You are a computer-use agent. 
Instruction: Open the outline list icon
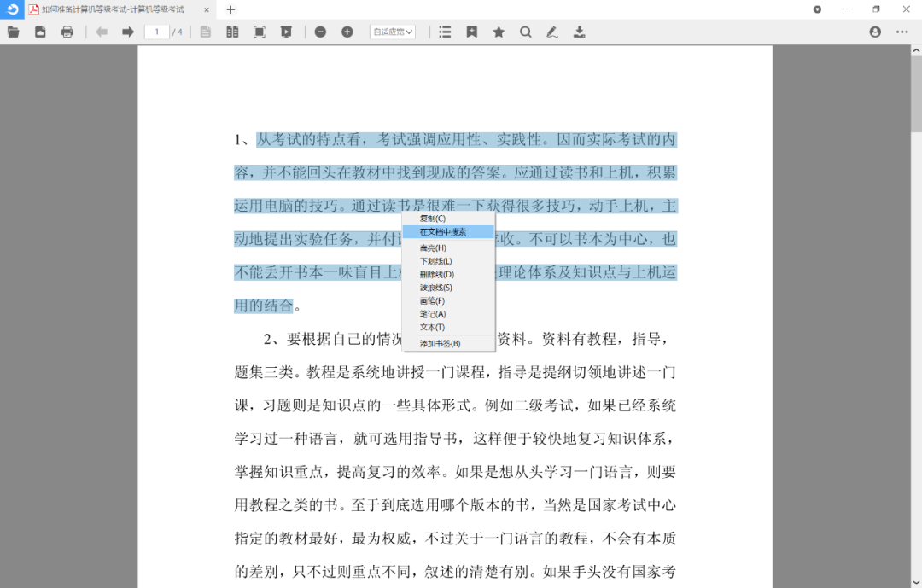click(x=444, y=32)
